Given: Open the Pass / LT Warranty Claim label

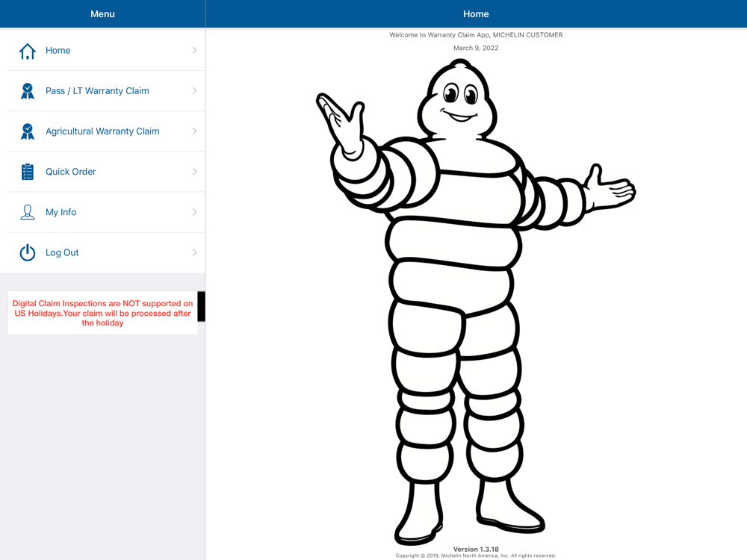Looking at the screenshot, I should click(x=97, y=91).
